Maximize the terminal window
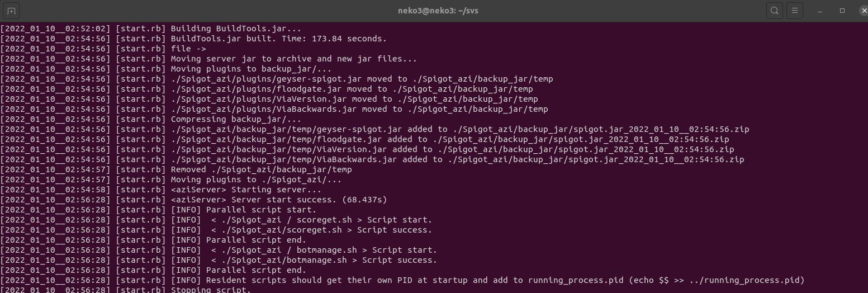The height and width of the screenshot is (293, 868). [842, 11]
